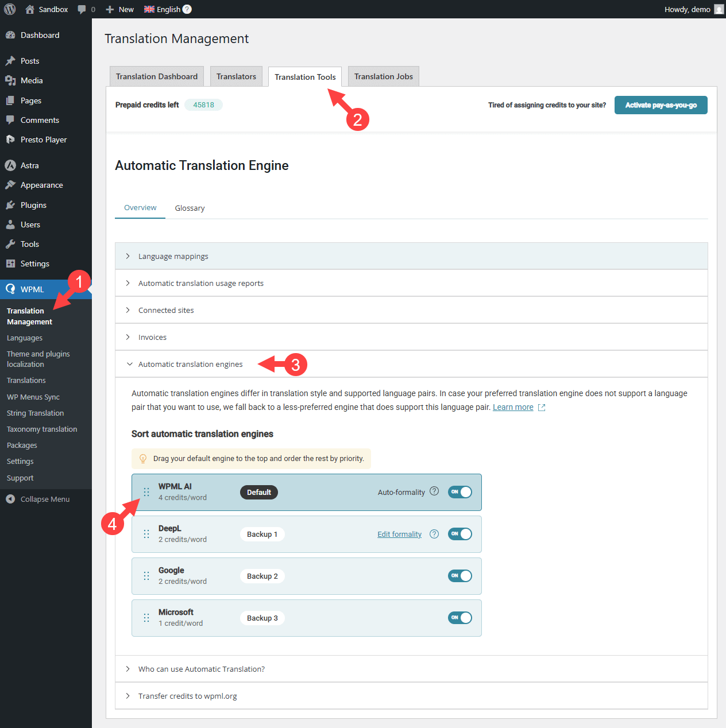The image size is (726, 728).
Task: Click the Media library icon
Action: pos(10,80)
